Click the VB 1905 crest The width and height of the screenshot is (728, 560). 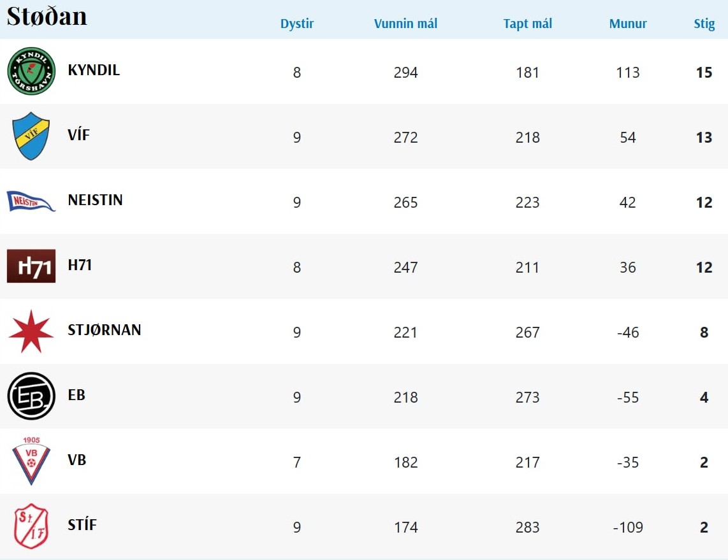coord(31,461)
